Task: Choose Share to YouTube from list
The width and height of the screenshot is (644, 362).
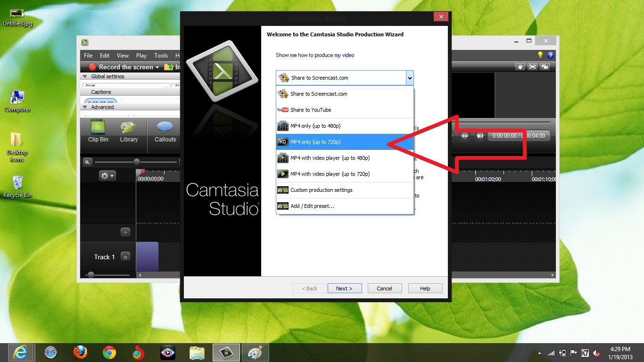Action: point(345,110)
